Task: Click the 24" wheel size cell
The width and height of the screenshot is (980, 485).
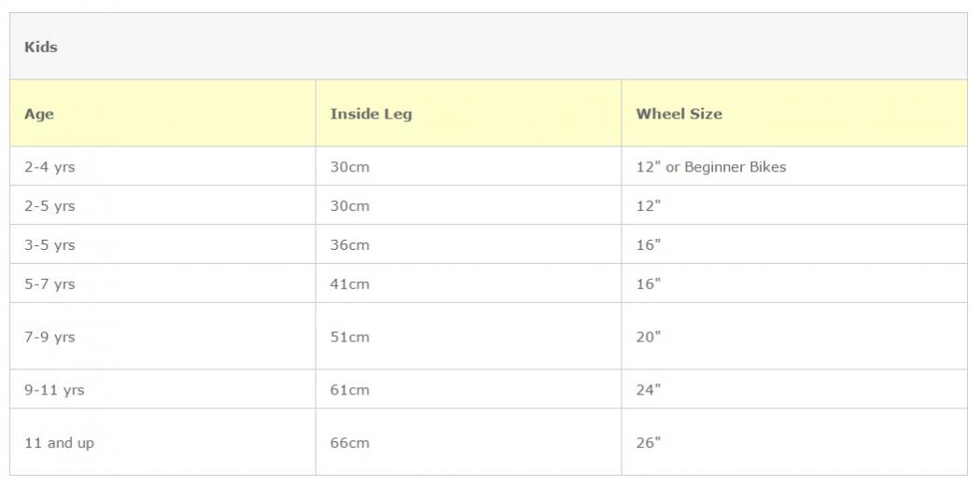Action: (649, 390)
